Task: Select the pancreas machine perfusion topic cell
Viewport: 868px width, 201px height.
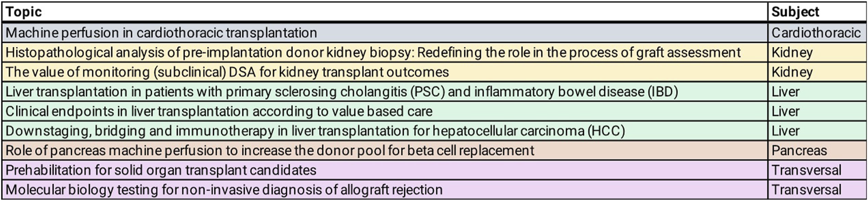Action: tap(384, 151)
